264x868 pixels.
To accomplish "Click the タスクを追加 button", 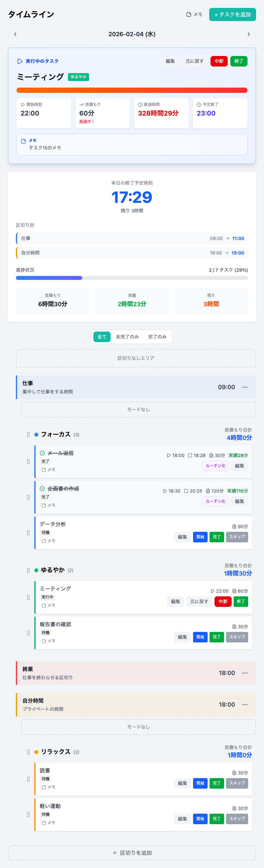I will click(232, 14).
